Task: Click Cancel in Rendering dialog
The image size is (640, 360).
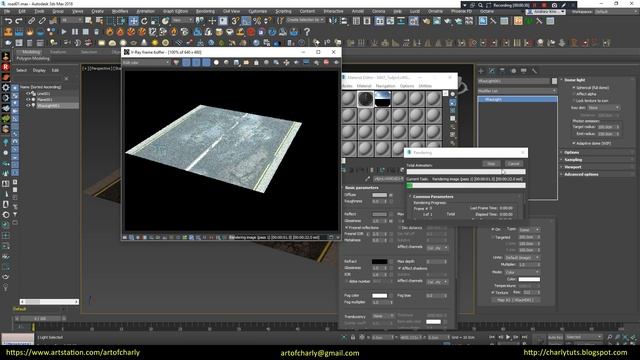Action: click(x=513, y=164)
